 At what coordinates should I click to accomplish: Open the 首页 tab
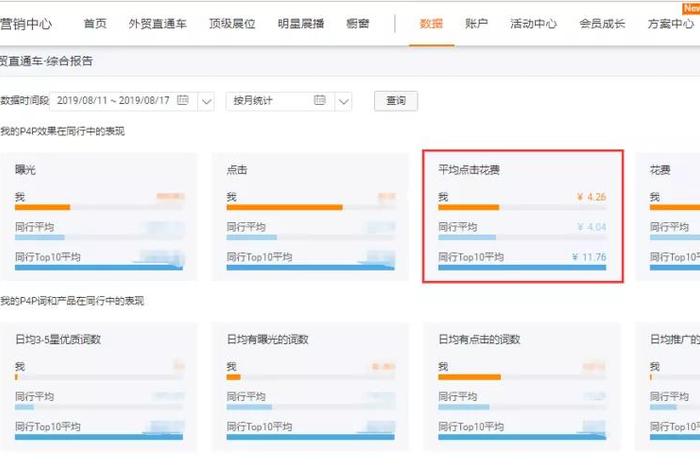pos(95,24)
